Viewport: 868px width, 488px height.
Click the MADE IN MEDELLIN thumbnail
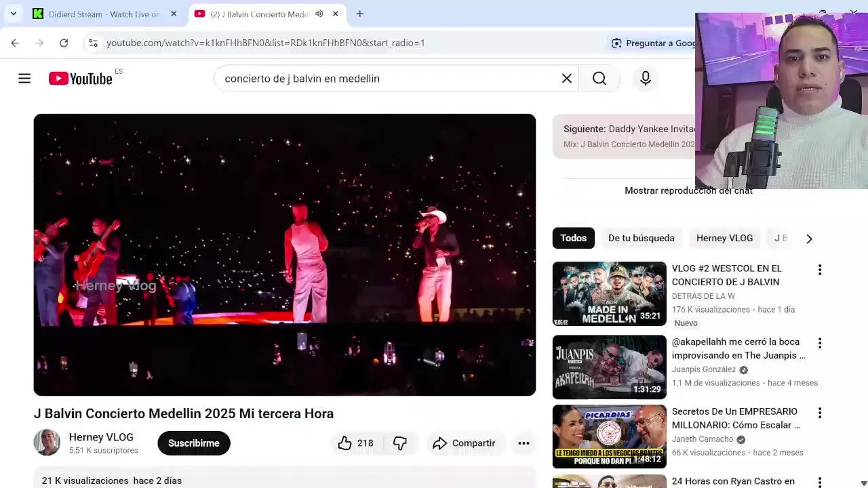tap(610, 293)
